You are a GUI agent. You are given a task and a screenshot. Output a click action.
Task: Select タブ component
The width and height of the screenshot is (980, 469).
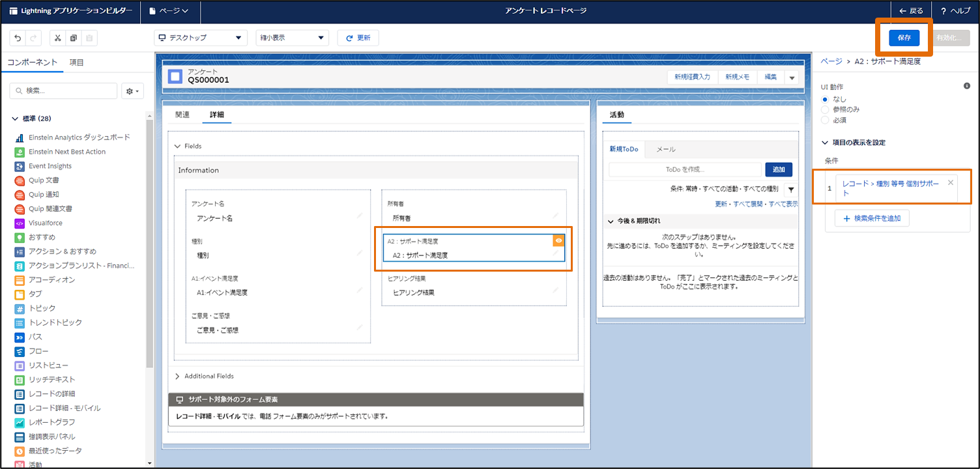[x=28, y=294]
